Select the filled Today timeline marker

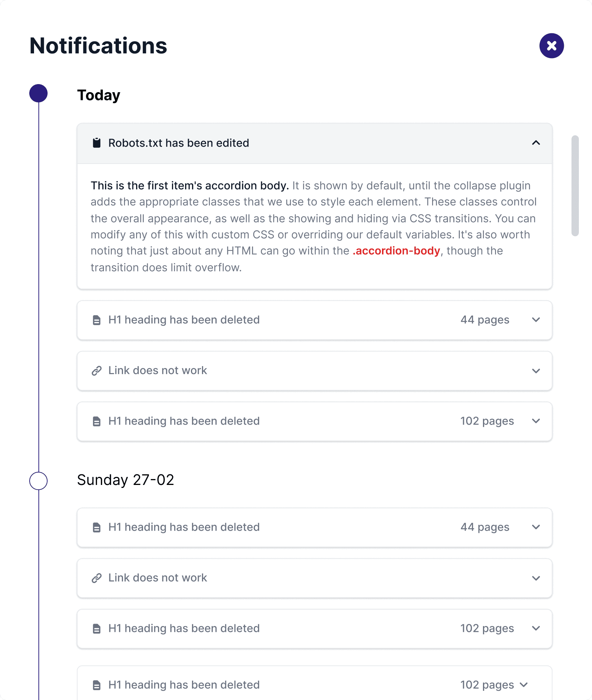[x=38, y=93]
